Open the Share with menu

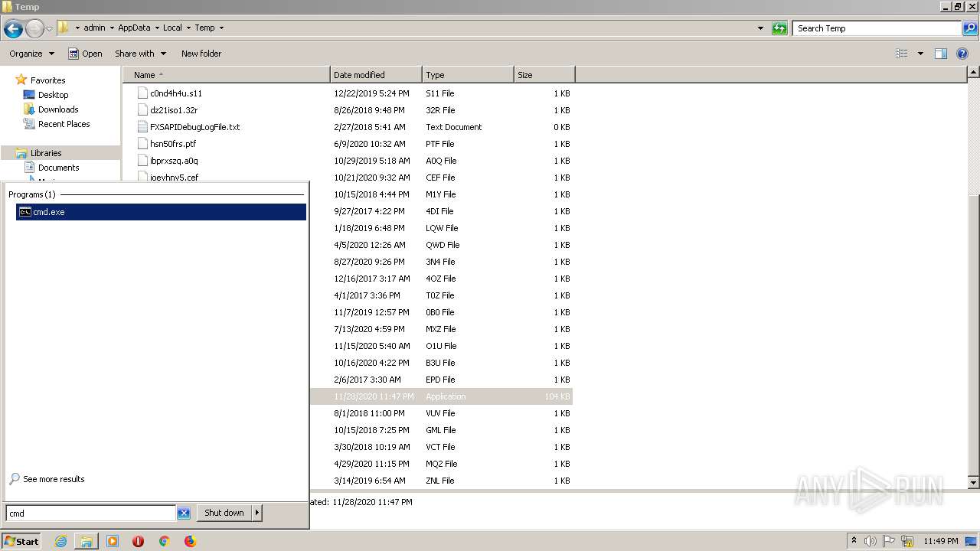point(140,54)
